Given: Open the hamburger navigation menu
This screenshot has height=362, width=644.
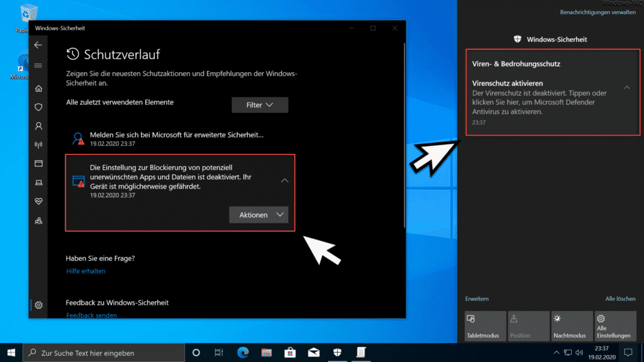Looking at the screenshot, I should [x=38, y=65].
